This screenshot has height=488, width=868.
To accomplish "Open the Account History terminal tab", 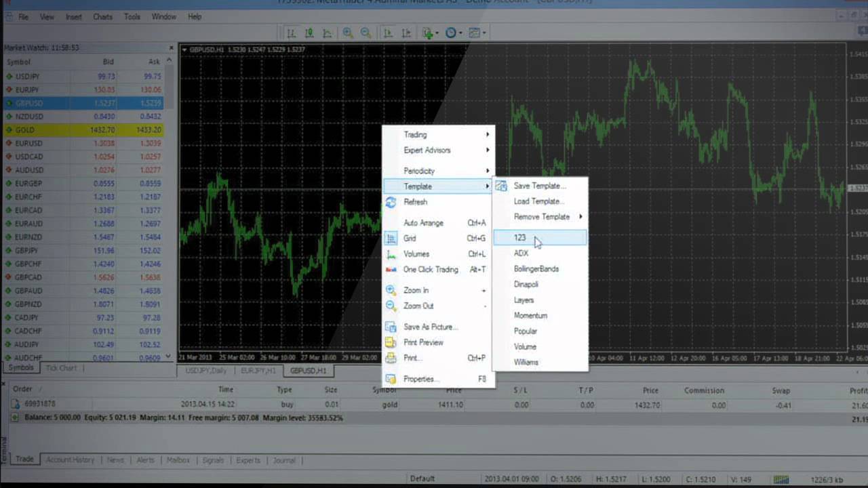I will pyautogui.click(x=70, y=460).
